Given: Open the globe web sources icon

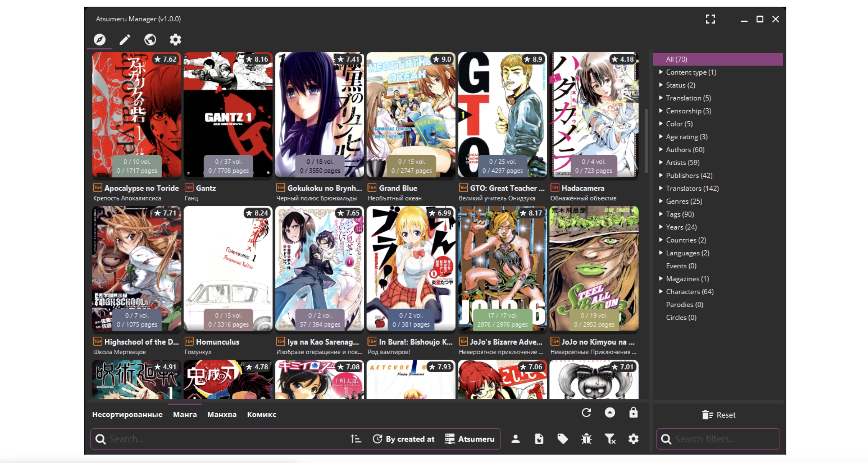Looking at the screenshot, I should coord(150,40).
